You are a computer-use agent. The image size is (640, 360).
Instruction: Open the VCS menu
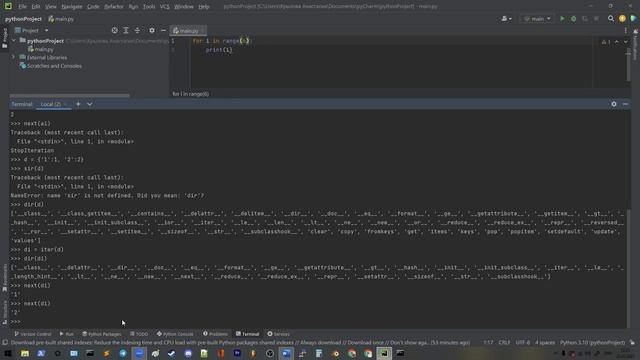click(x=164, y=7)
